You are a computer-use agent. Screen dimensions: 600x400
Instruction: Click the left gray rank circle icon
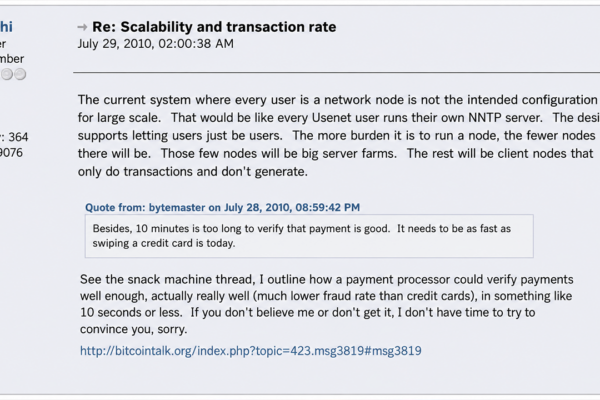tap(7, 74)
